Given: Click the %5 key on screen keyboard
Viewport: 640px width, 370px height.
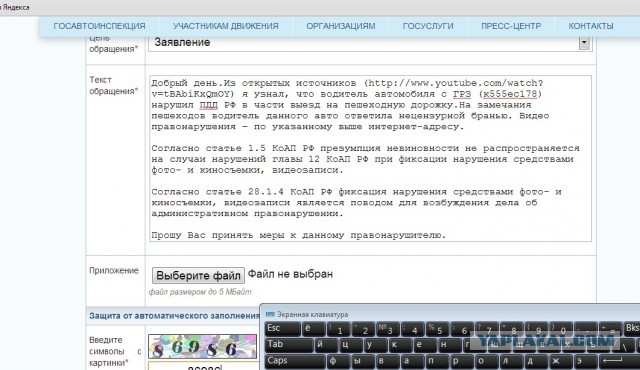Looking at the screenshot, I should point(437,329).
